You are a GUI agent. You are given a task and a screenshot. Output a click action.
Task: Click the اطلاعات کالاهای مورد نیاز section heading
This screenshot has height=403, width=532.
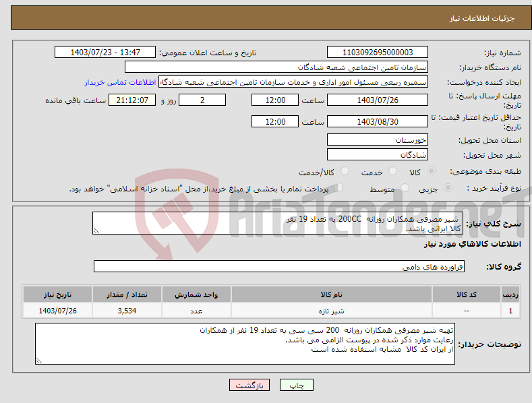point(472,244)
